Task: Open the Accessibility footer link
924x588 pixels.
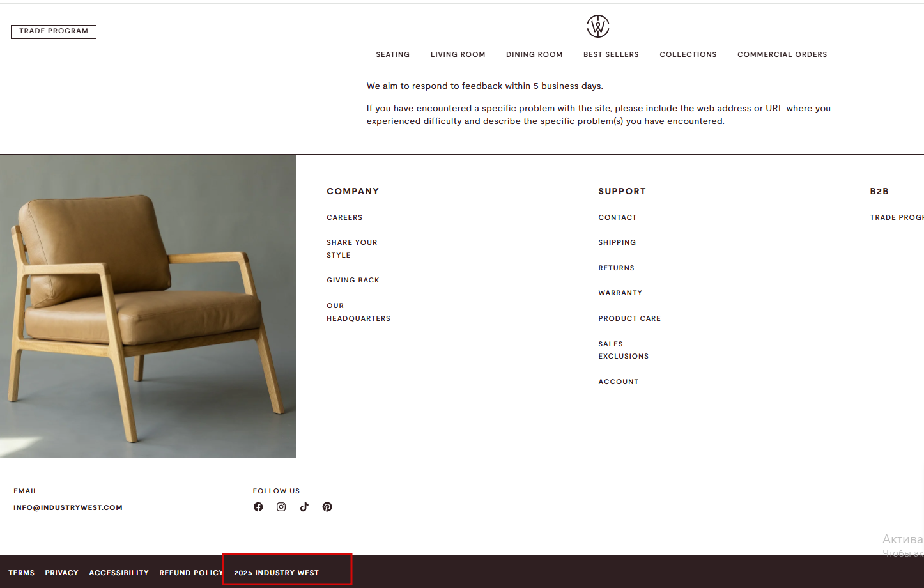Action: click(119, 573)
